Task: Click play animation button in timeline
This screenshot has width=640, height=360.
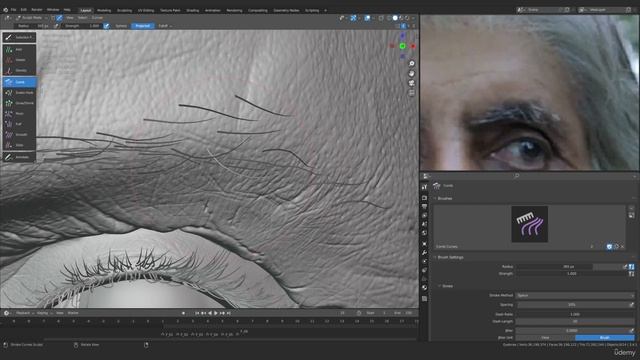Action: pos(216,313)
